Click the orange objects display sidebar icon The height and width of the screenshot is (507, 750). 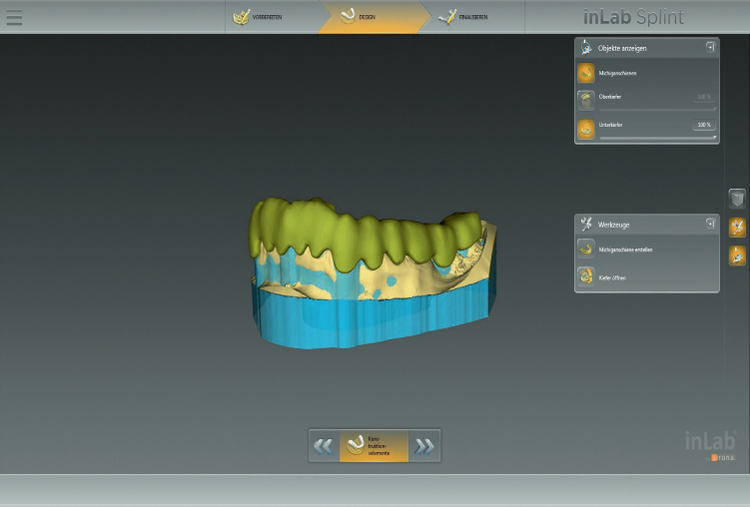click(737, 255)
